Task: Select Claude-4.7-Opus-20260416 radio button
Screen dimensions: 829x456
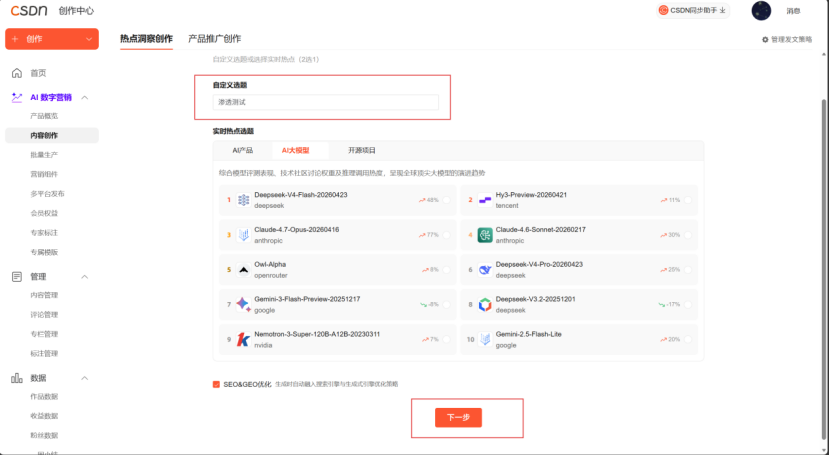Action: tap(446, 235)
